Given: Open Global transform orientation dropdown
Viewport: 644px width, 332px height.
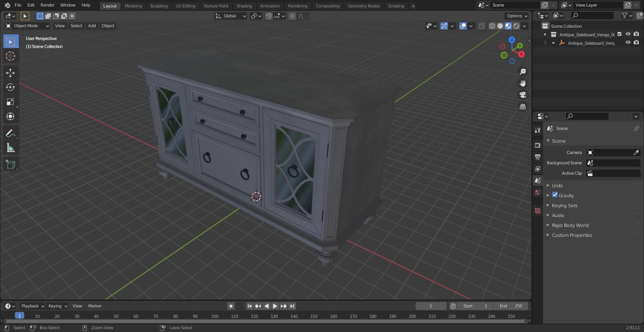Looking at the screenshot, I should (x=231, y=16).
